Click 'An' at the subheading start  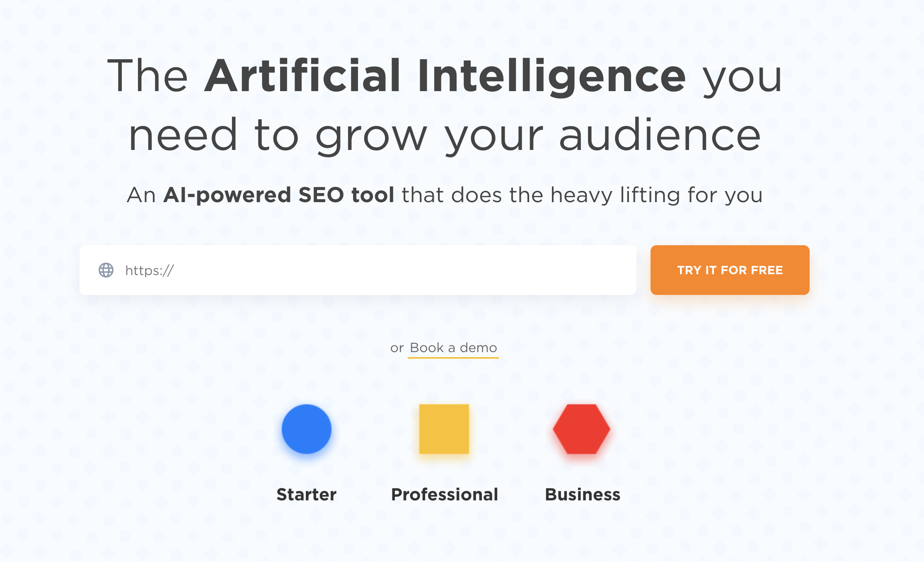point(141,195)
